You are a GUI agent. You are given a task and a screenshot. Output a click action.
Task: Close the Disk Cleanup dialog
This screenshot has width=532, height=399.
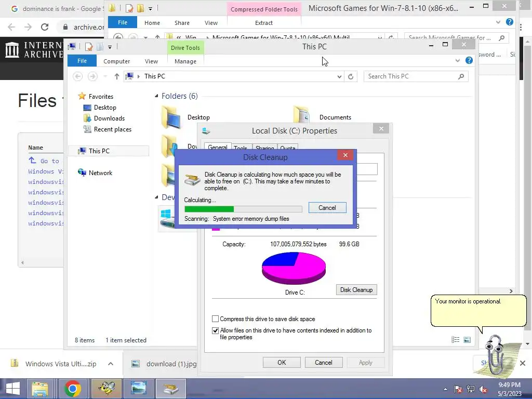click(345, 155)
